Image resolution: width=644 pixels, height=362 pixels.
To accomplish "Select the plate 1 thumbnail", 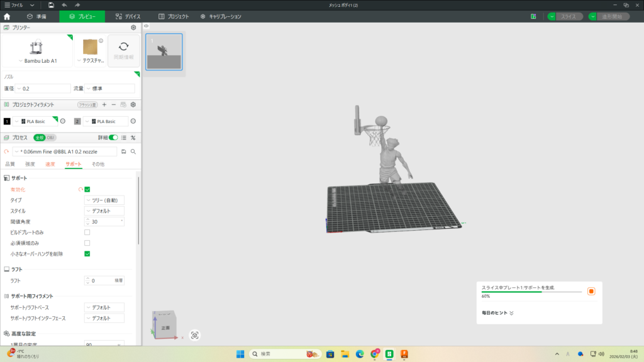I will [x=164, y=52].
